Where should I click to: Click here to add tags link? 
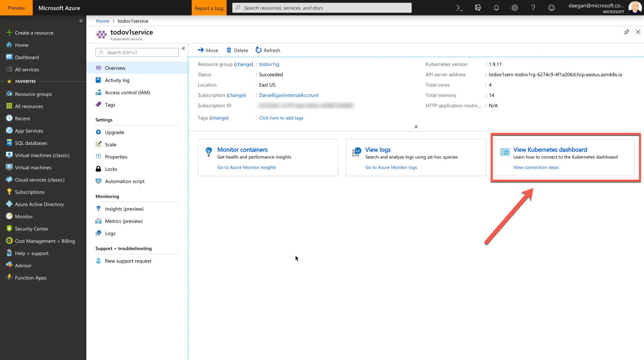[281, 118]
